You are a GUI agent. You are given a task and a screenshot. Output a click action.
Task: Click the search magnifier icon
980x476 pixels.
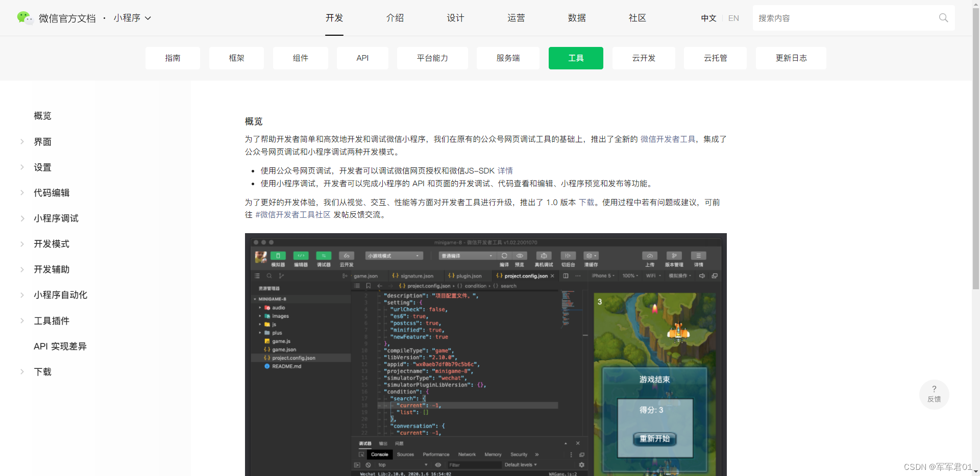click(x=943, y=18)
